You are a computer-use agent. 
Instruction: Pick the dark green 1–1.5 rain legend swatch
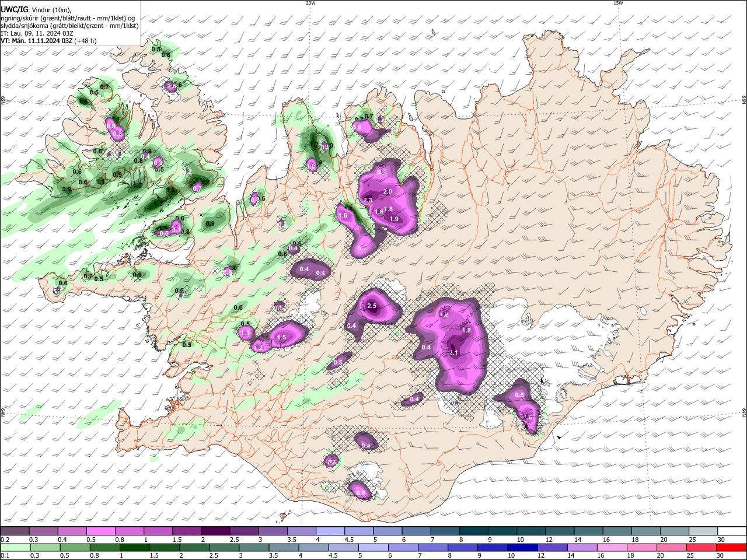135,547
